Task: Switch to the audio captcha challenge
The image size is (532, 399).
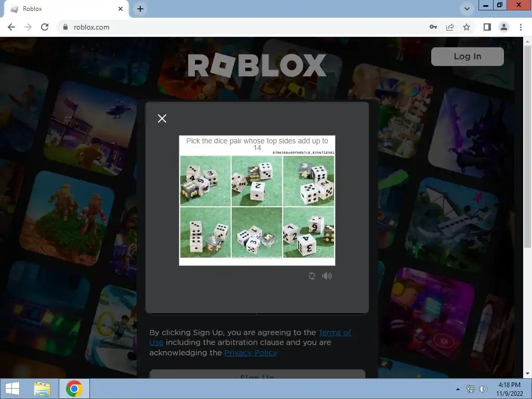Action: click(x=327, y=276)
